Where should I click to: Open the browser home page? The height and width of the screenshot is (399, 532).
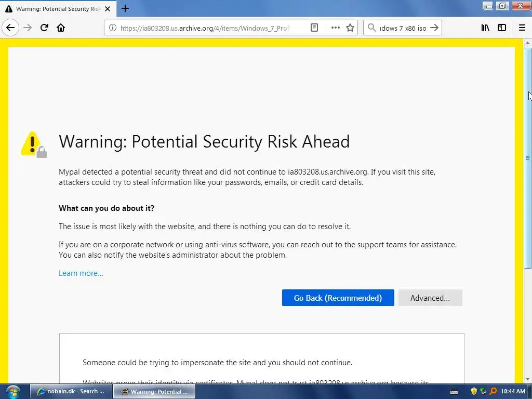(x=61, y=28)
